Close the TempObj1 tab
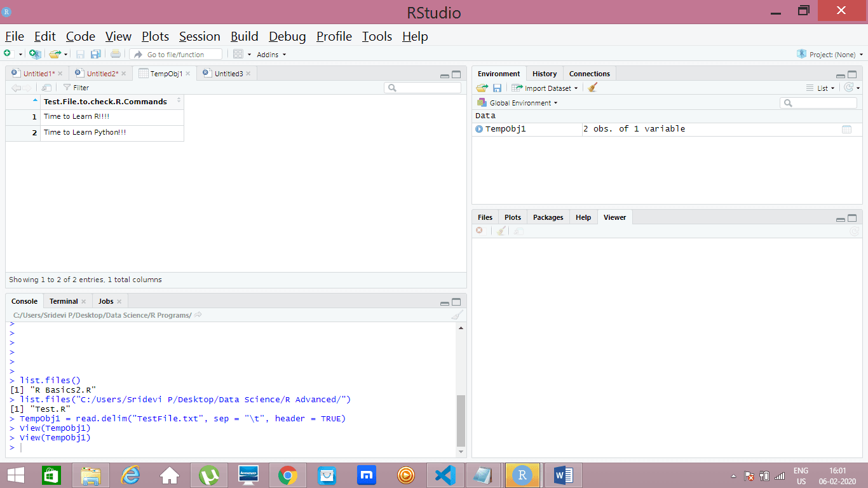The height and width of the screenshot is (488, 868). [x=188, y=74]
